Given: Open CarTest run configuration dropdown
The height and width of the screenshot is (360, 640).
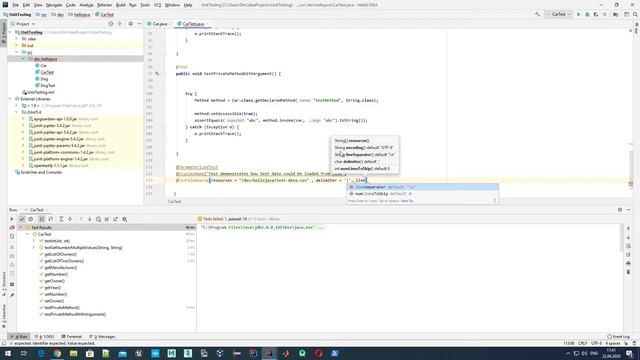Looking at the screenshot, I should [558, 14].
